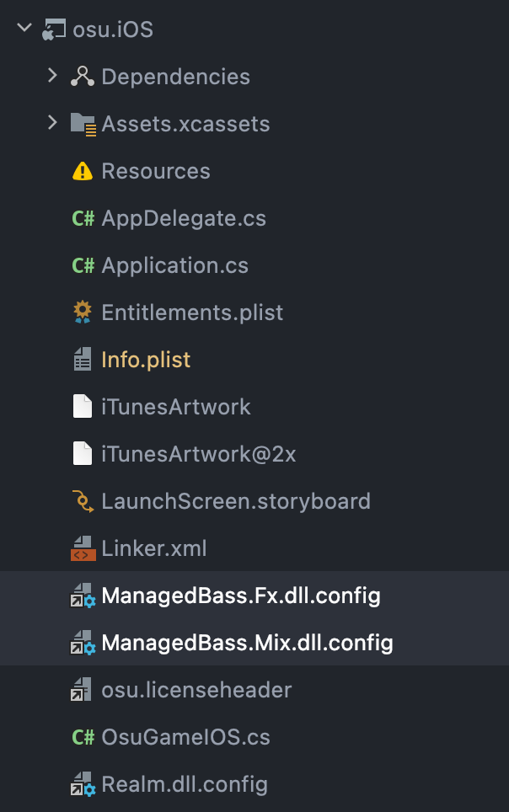The width and height of the screenshot is (509, 812).
Task: Click the plist icon next to Info.plist
Action: pyautogui.click(x=82, y=360)
